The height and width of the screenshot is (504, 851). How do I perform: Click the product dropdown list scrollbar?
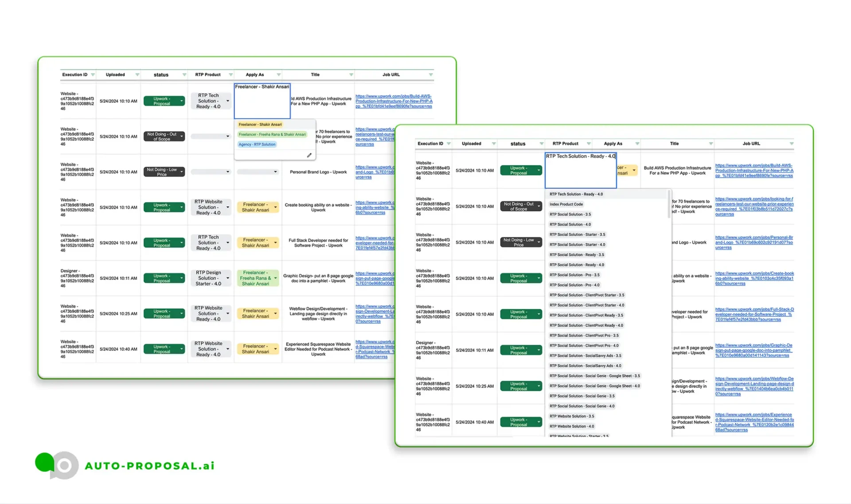point(669,204)
